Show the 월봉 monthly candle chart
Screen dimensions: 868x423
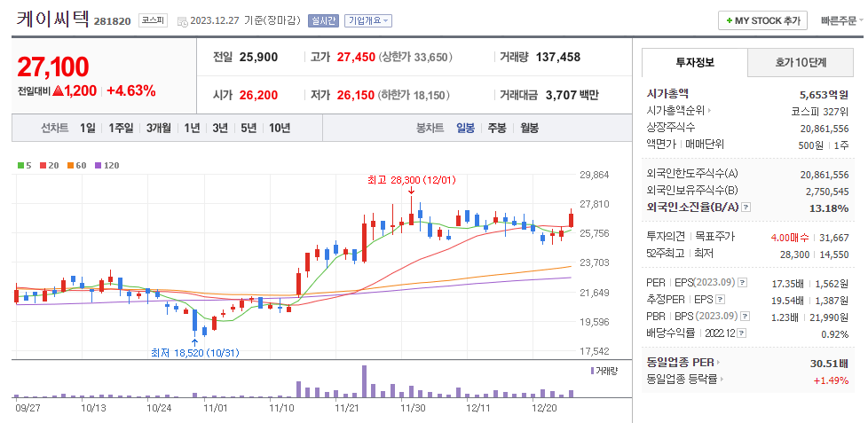point(529,129)
